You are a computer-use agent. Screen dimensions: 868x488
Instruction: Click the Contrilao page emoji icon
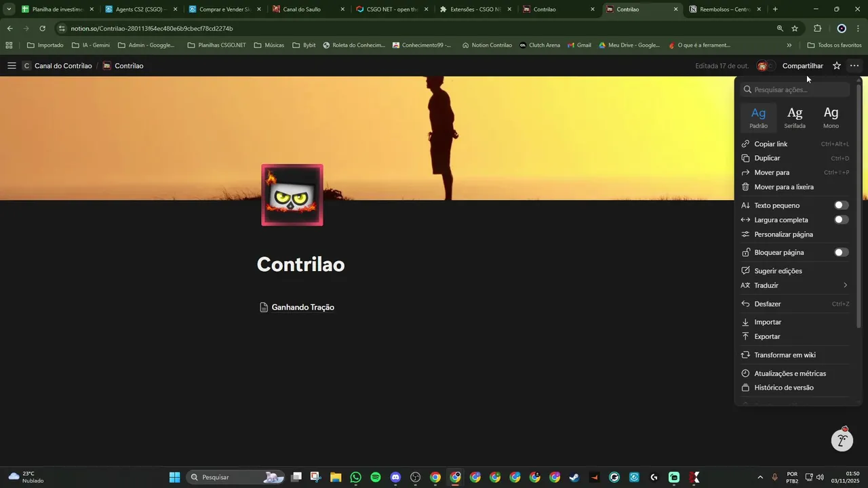pyautogui.click(x=292, y=195)
